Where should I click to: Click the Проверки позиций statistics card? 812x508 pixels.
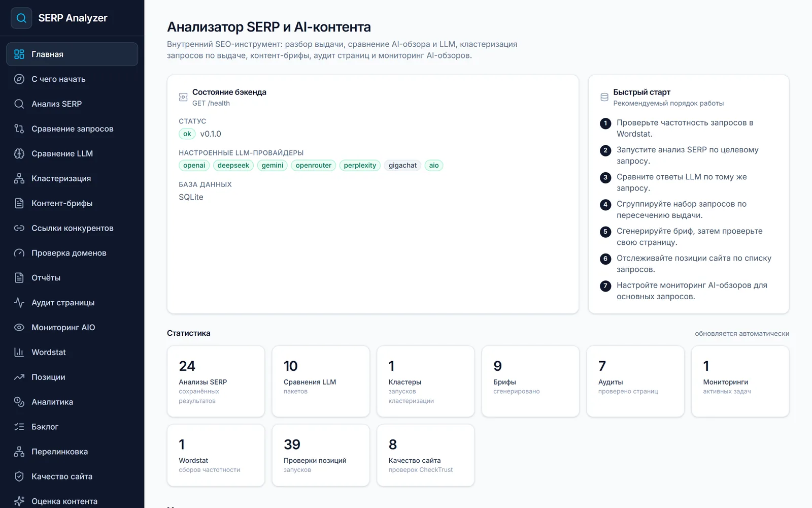[321, 456]
